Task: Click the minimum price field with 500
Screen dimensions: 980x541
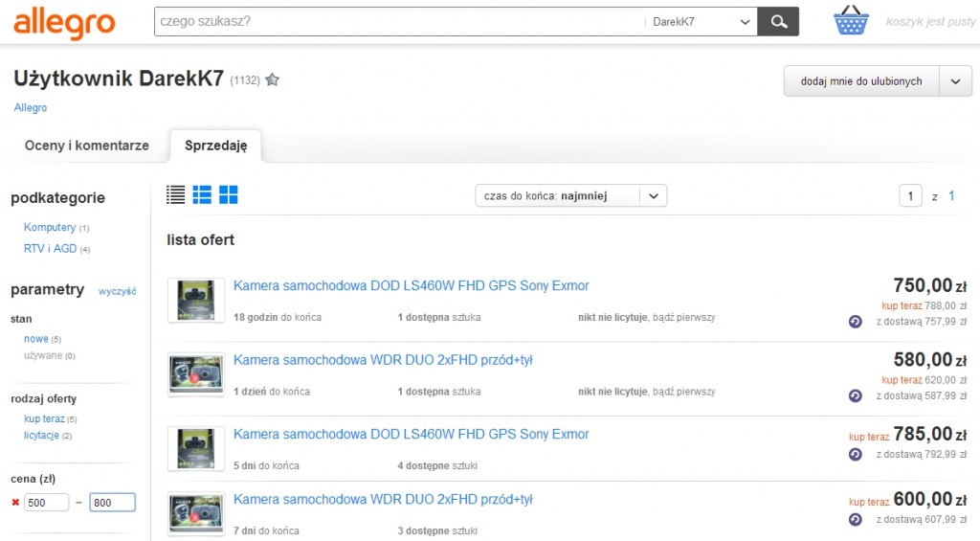Action: 46,503
